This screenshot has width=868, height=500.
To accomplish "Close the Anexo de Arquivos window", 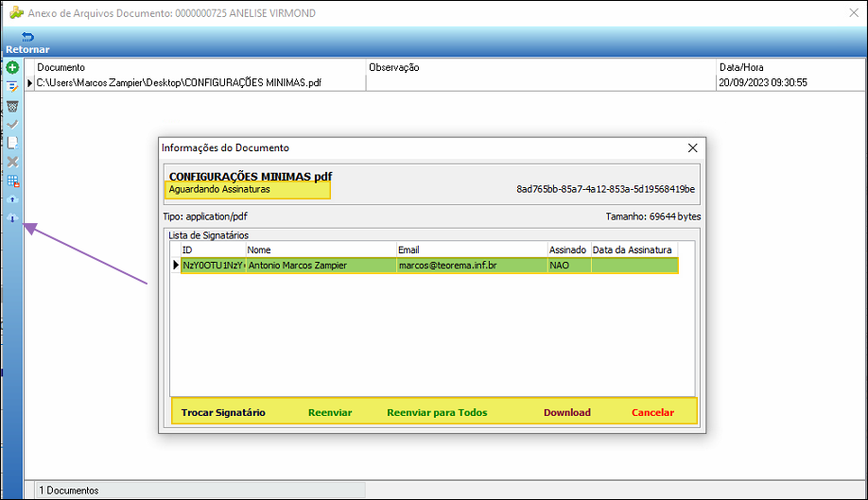I will click(x=854, y=12).
